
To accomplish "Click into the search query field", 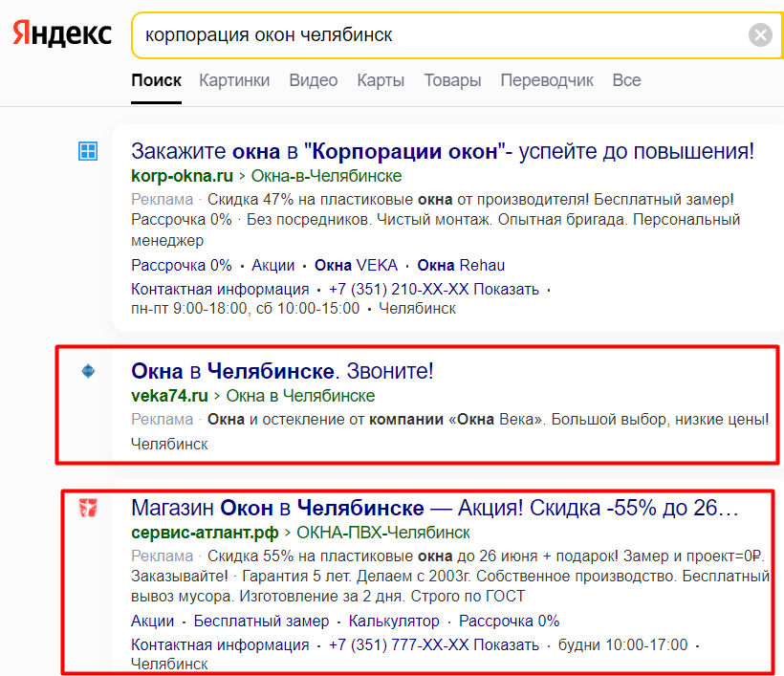I will point(430,35).
